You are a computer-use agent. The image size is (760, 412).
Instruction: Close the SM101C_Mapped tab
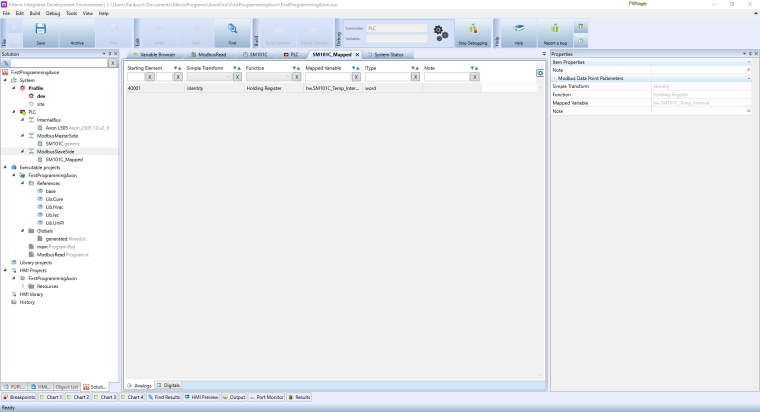(357, 55)
